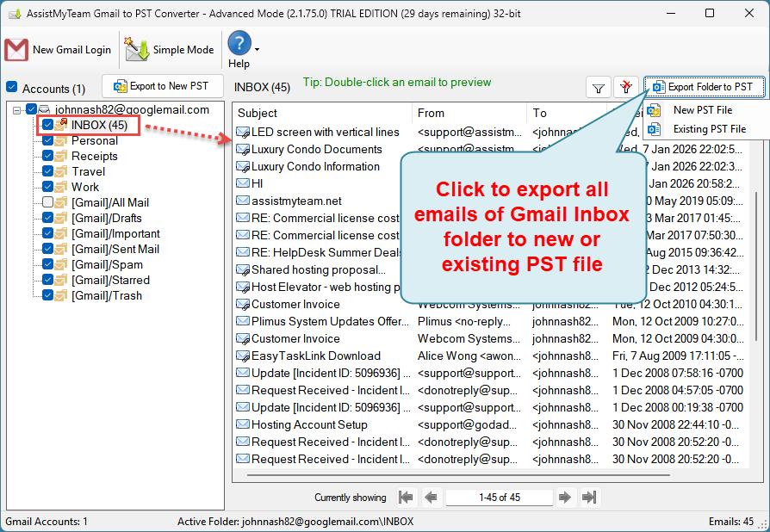The width and height of the screenshot is (770, 532).
Task: Select email 'LED screen with vertical lines'
Action: click(325, 132)
